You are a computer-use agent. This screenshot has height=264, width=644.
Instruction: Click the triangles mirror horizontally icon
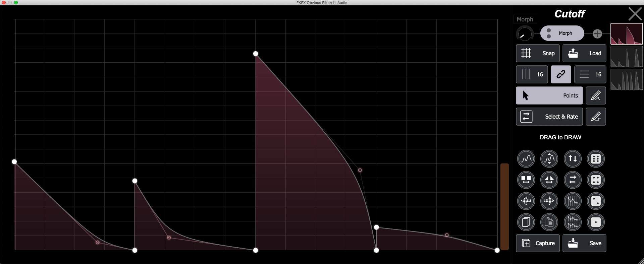[x=549, y=180]
